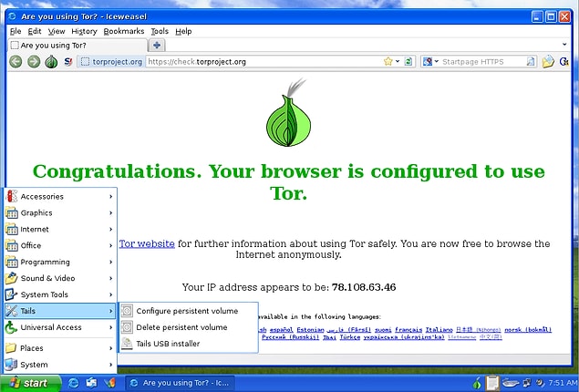Launch Tails USB installer
This screenshot has height=392, width=579.
point(189,344)
